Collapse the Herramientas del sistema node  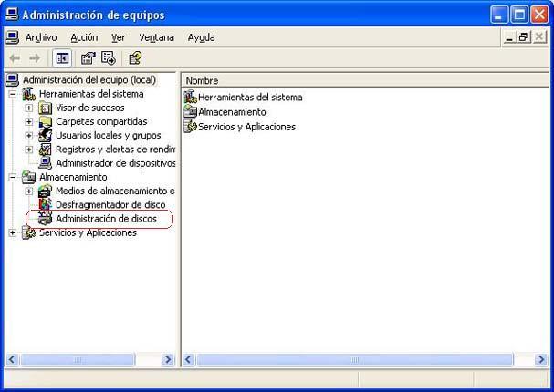[x=13, y=94]
